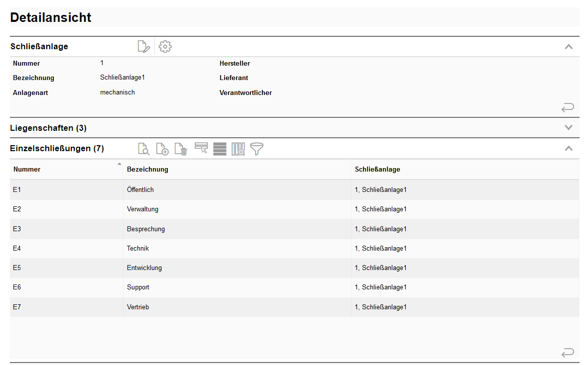Click the edit Schließanlage document icon

tap(143, 47)
